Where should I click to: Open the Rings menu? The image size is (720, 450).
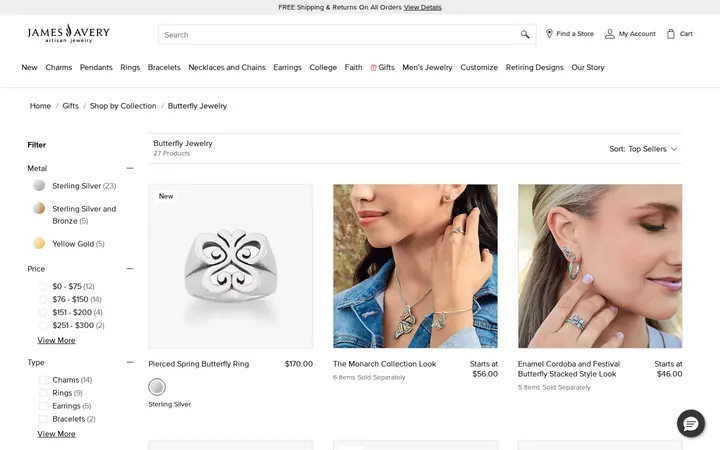click(130, 67)
